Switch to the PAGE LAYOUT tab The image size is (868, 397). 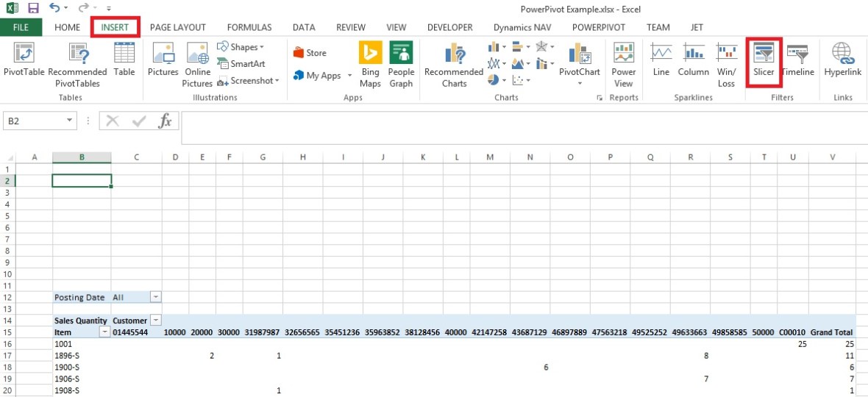point(178,27)
